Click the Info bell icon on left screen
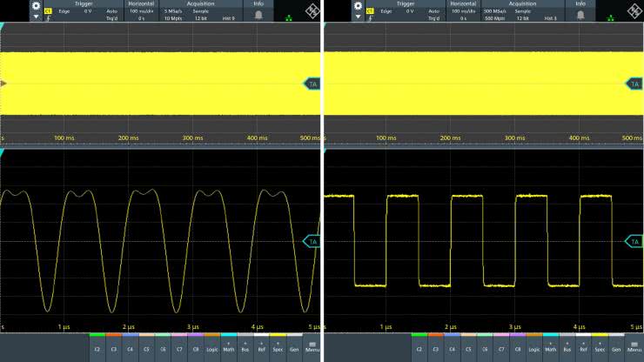 [258, 15]
